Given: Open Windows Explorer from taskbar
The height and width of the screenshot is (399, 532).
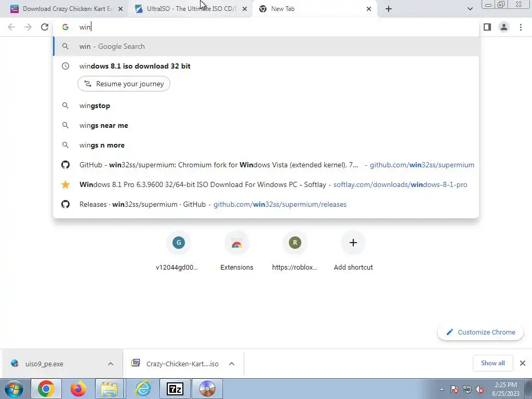Looking at the screenshot, I should [x=109, y=389].
